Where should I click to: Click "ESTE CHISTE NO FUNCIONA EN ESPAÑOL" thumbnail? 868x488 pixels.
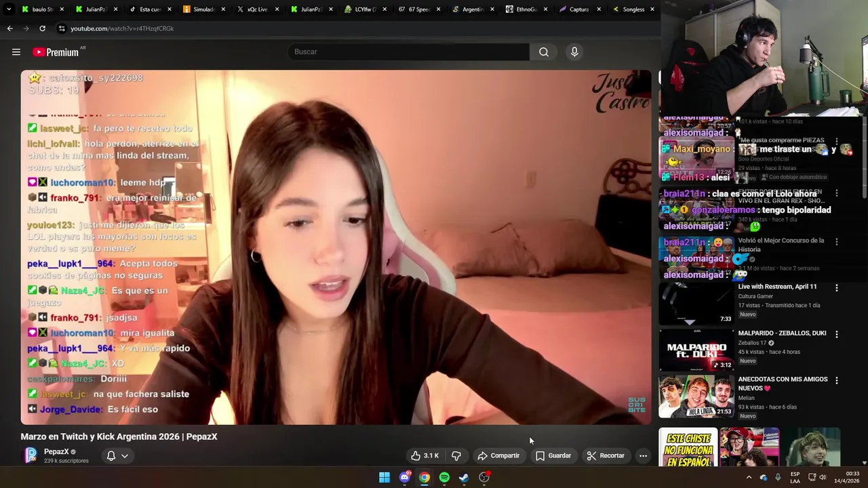click(688, 449)
